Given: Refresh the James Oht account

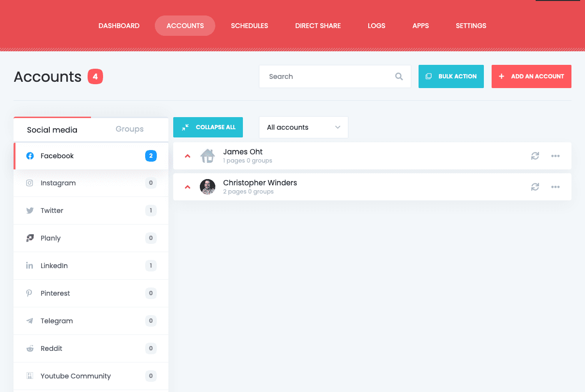Looking at the screenshot, I should point(535,156).
